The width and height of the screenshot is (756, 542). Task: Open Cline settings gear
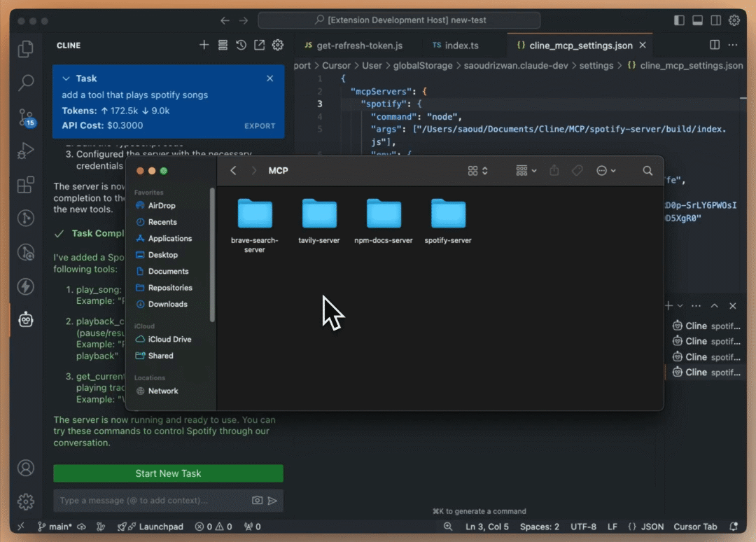(278, 45)
